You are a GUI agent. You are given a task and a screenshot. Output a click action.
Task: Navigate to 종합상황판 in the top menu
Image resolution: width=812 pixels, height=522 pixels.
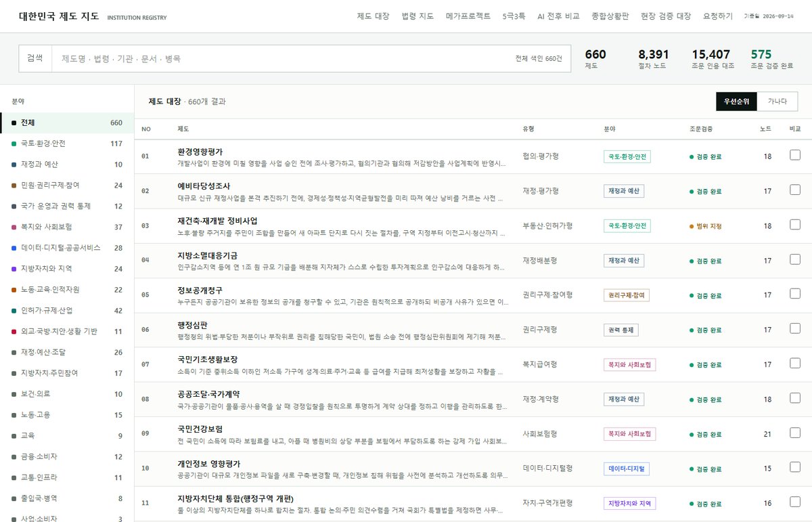[610, 16]
